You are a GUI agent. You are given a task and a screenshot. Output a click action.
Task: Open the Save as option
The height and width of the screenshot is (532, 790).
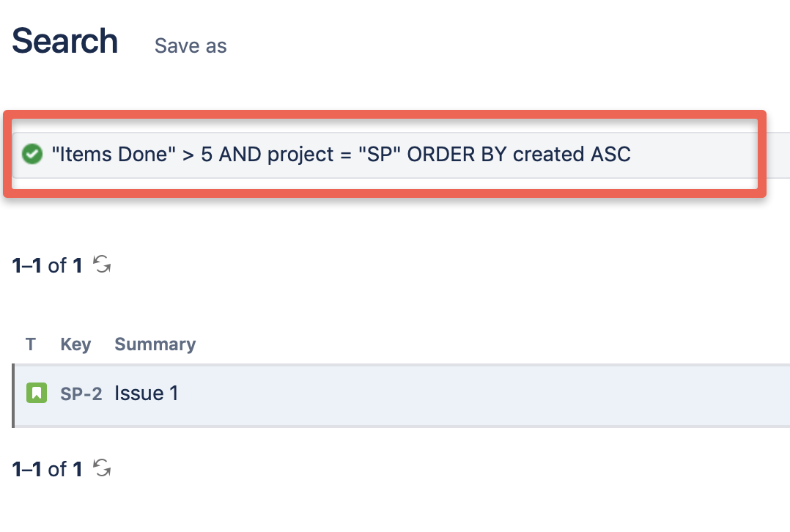click(x=191, y=46)
